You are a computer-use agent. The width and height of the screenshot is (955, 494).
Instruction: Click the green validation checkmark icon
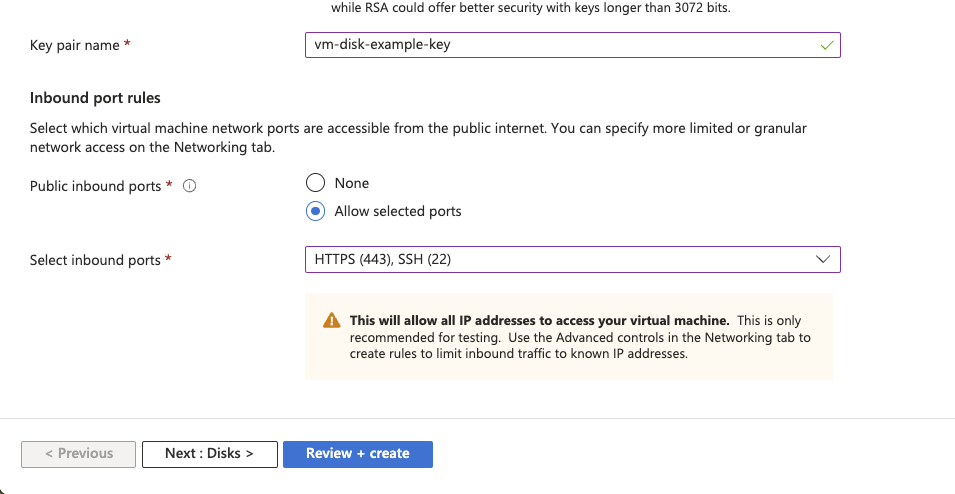(826, 45)
